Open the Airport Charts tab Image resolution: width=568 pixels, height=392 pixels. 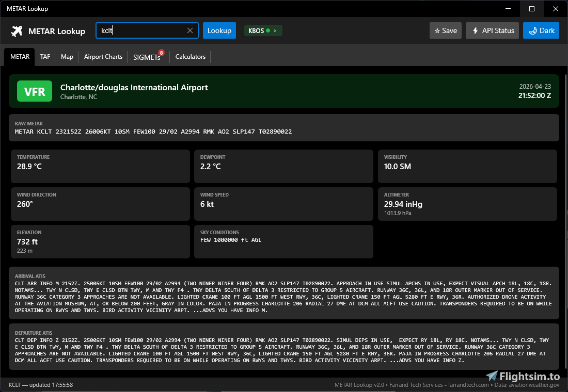click(x=103, y=57)
